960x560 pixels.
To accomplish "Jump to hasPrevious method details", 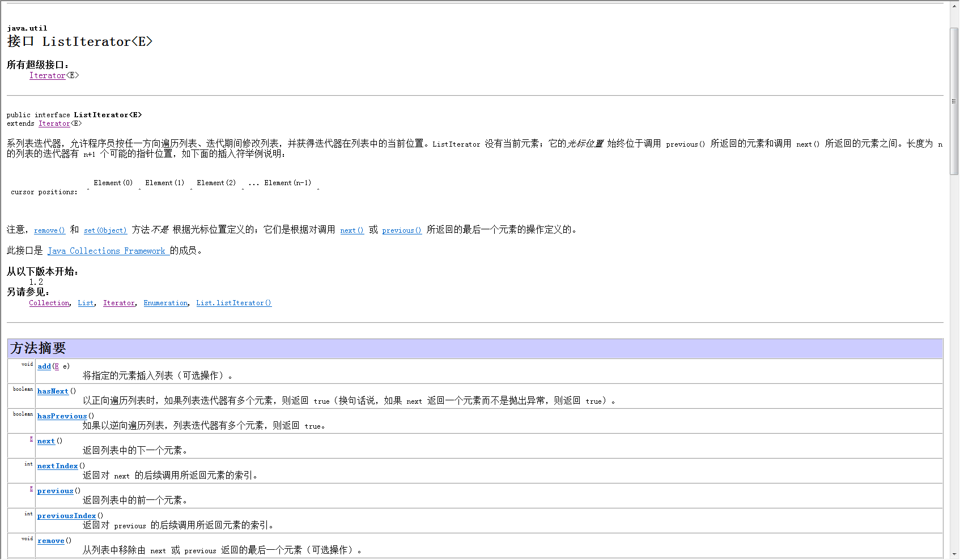I will [x=62, y=416].
